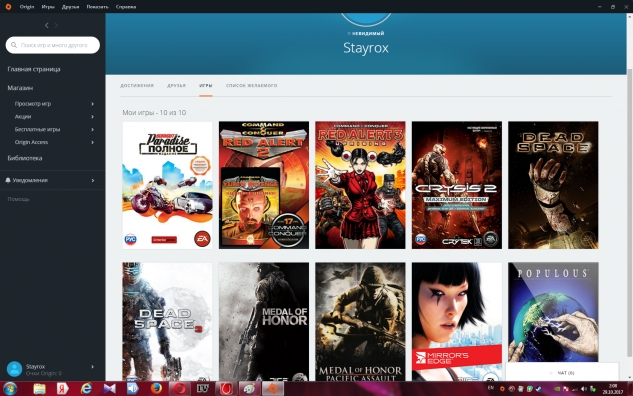Expand the Акции submenu chevron
This screenshot has height=396, width=633.
92,117
